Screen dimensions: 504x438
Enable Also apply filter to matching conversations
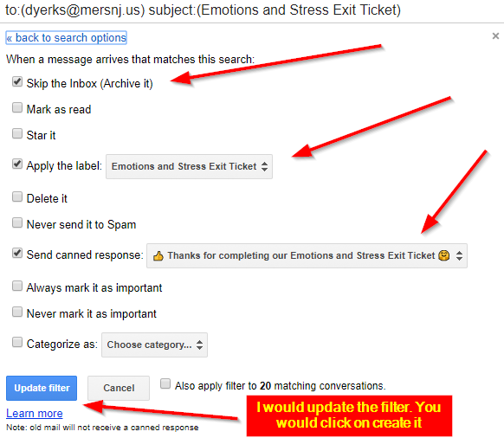tap(165, 383)
